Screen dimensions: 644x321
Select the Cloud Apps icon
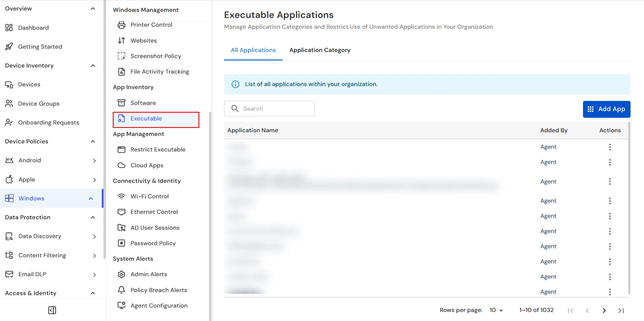coord(121,165)
